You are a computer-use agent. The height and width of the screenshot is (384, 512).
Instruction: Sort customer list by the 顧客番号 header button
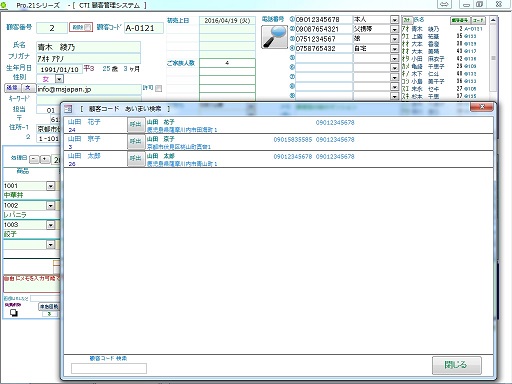coord(460,20)
